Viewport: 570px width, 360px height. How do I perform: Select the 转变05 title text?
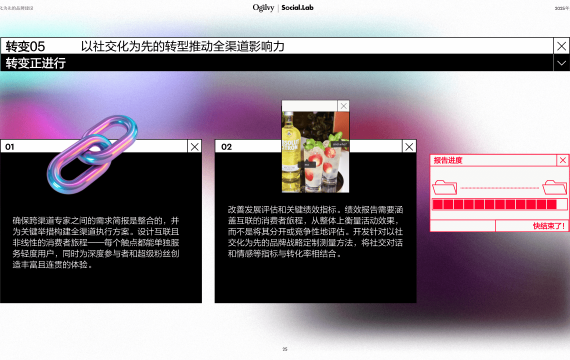pos(25,46)
